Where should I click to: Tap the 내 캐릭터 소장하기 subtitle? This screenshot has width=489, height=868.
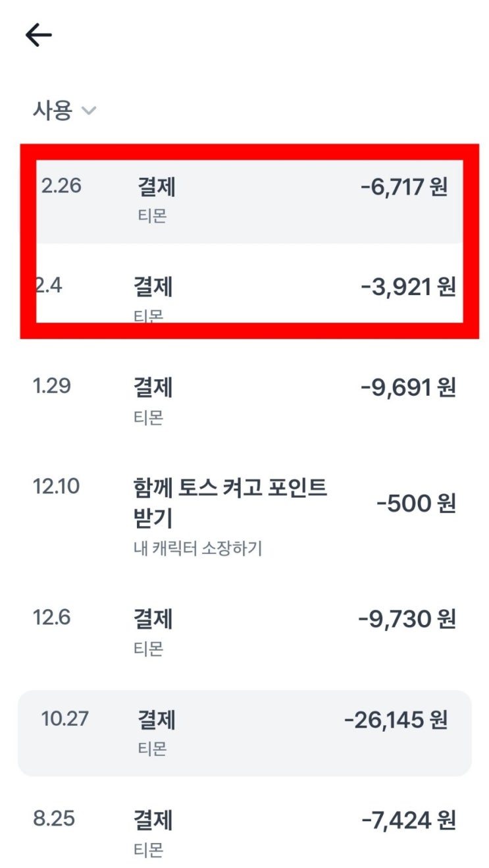point(197,549)
